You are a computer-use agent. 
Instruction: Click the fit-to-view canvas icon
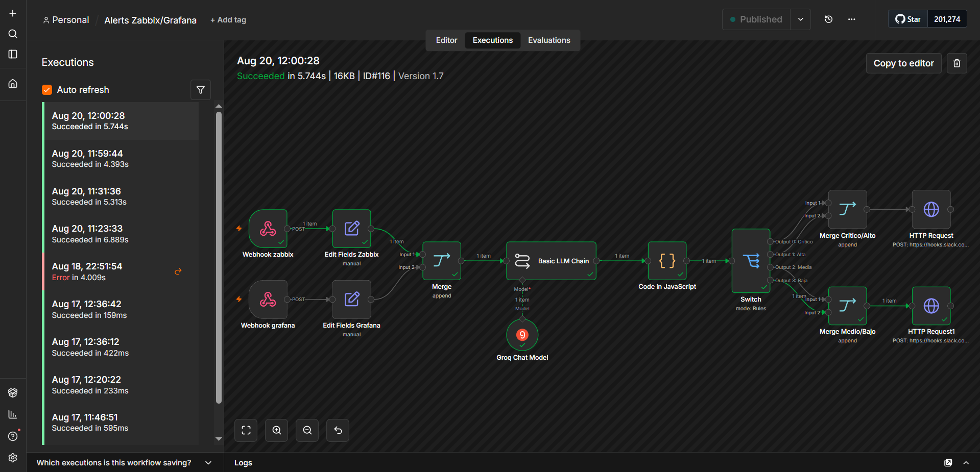pyautogui.click(x=246, y=430)
